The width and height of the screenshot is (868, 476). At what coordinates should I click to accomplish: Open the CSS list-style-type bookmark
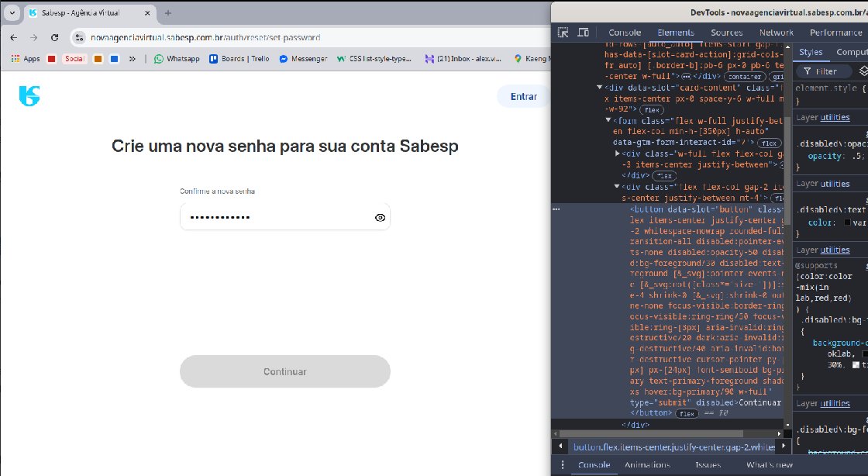click(x=374, y=59)
